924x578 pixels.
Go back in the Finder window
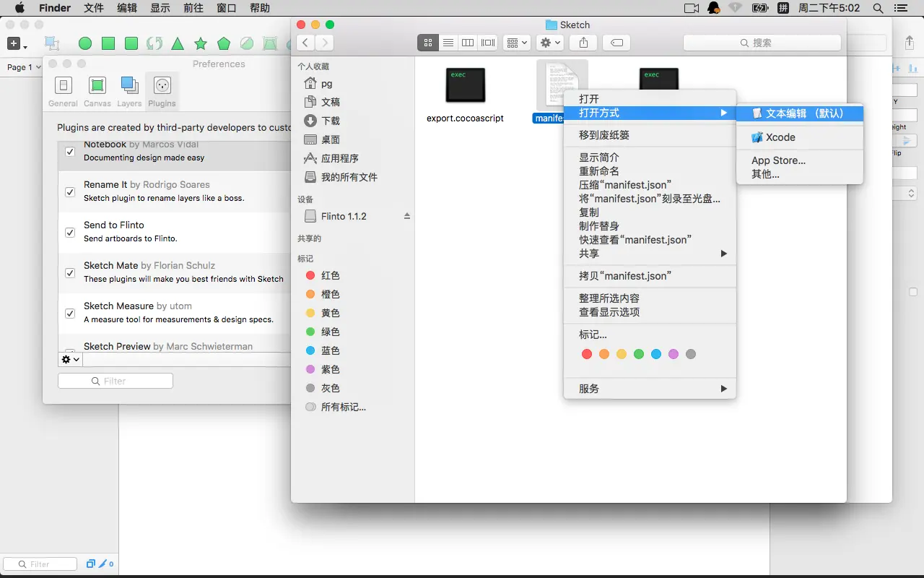[x=306, y=43]
